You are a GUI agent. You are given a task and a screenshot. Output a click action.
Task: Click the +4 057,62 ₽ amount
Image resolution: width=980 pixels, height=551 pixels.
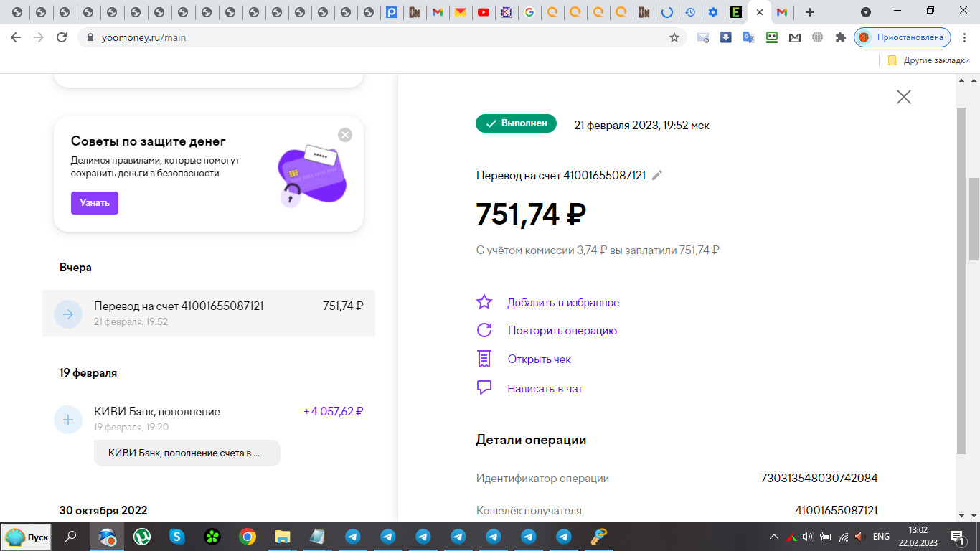point(334,412)
